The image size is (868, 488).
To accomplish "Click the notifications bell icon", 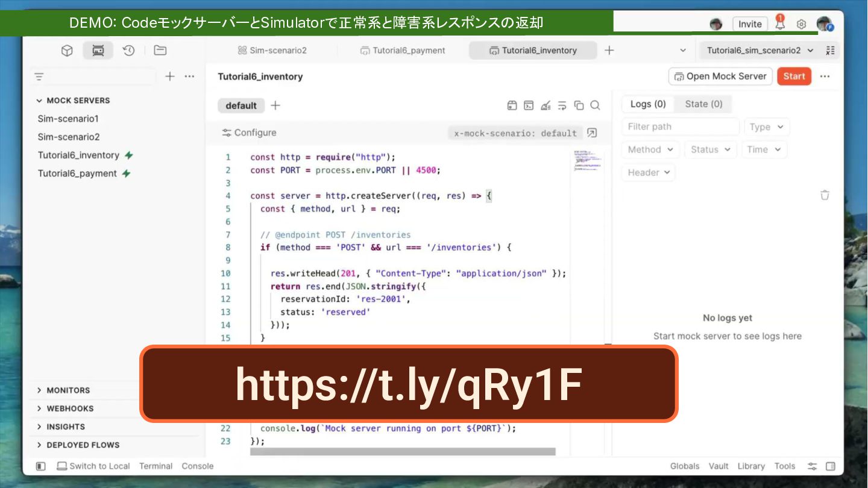I will pyautogui.click(x=780, y=23).
